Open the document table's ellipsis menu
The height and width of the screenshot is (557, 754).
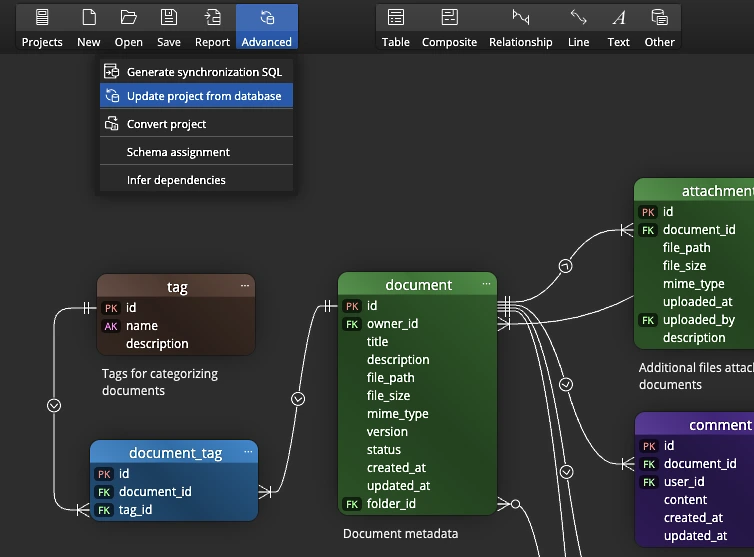tap(487, 284)
